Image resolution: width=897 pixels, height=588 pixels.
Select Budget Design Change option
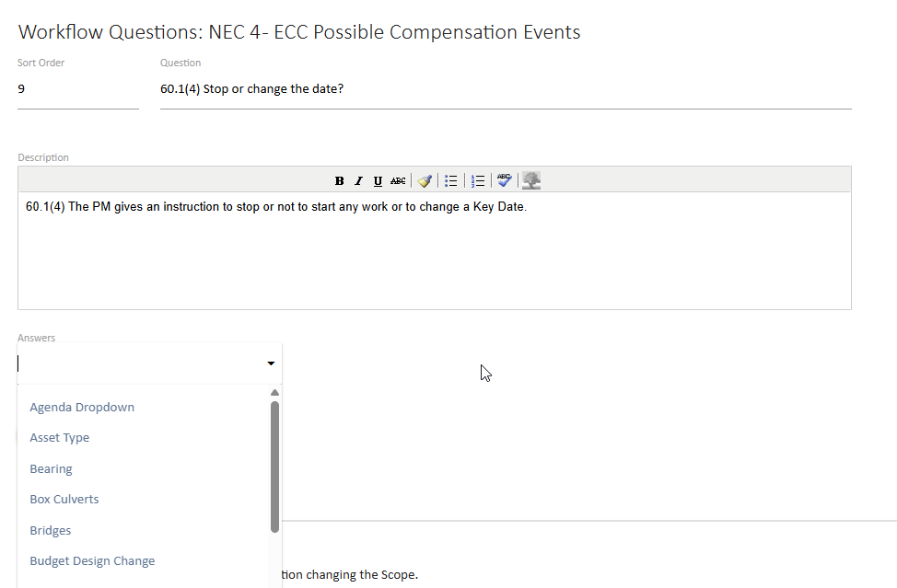coord(92,561)
